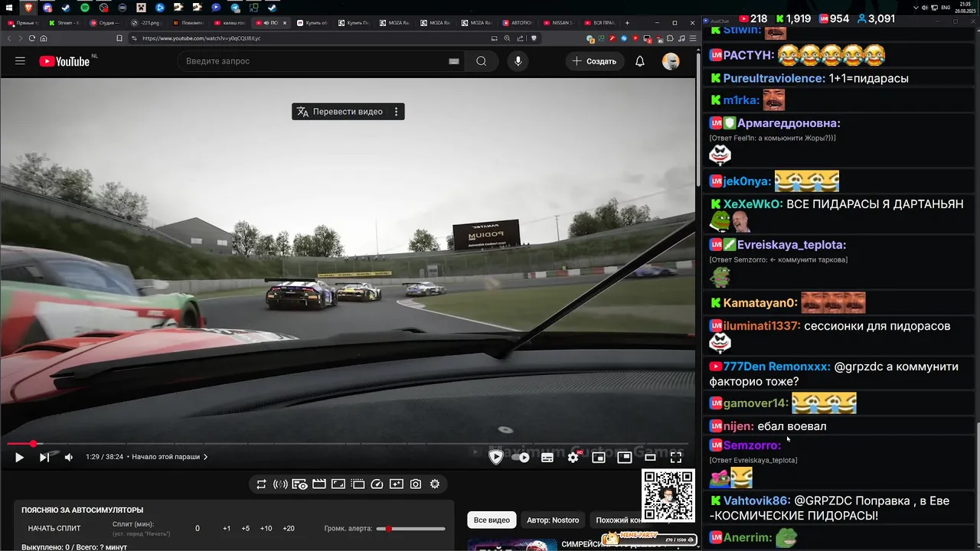This screenshot has width=980, height=551.
Task: Open the player settings gear
Action: click(x=573, y=457)
